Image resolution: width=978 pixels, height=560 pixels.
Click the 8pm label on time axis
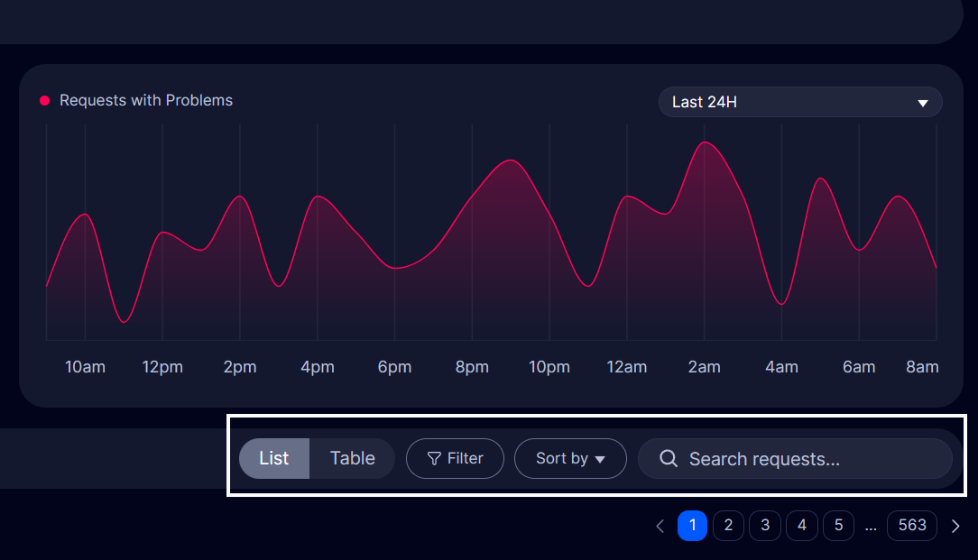(472, 367)
